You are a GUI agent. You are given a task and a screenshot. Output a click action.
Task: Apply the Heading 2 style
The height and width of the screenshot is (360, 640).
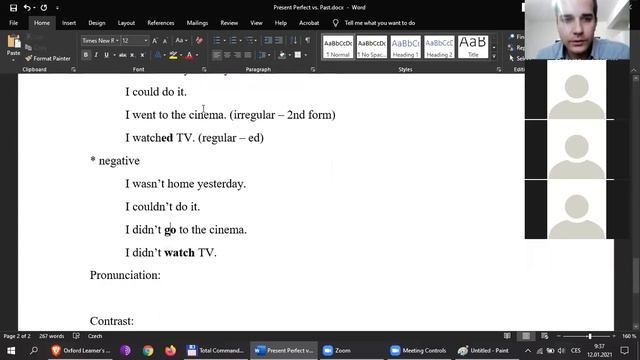tap(439, 47)
